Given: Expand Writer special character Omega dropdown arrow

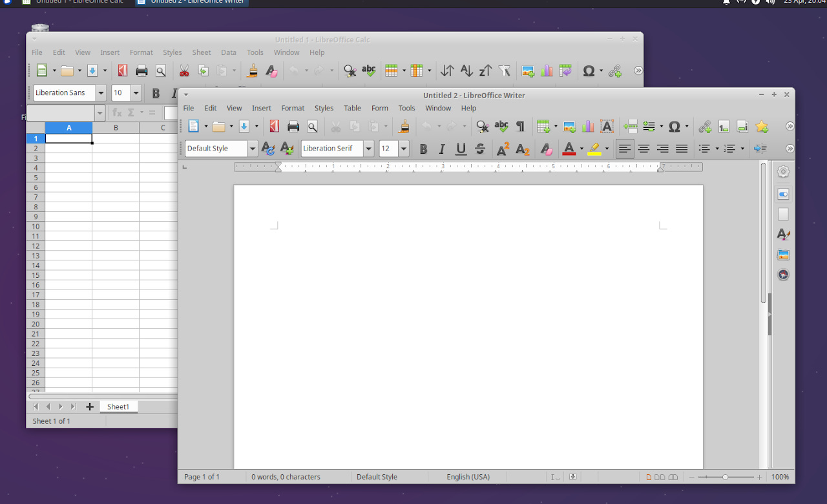Looking at the screenshot, I should pos(687,127).
